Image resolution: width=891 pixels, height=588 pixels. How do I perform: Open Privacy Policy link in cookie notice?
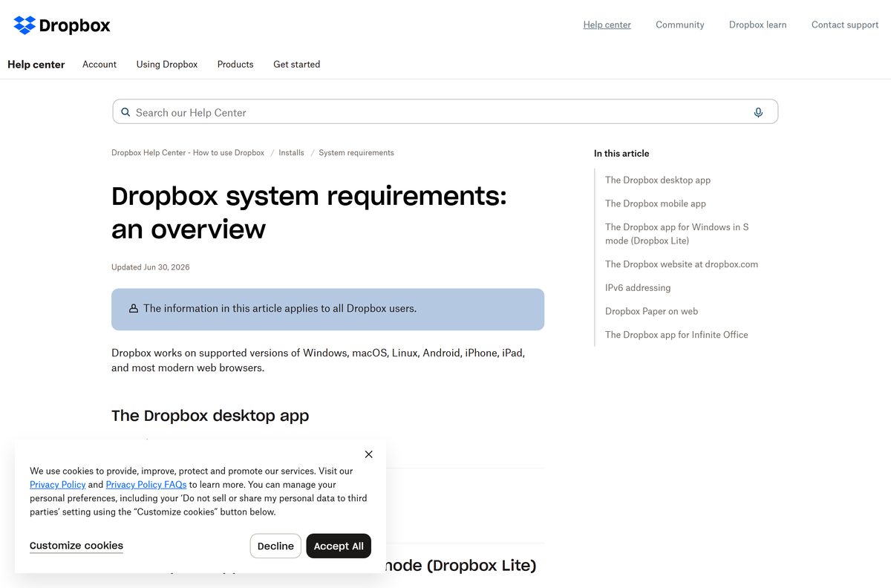57,485
